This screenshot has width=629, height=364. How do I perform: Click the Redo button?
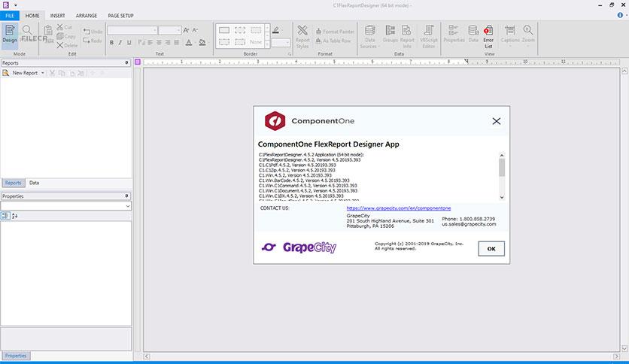[x=93, y=41]
